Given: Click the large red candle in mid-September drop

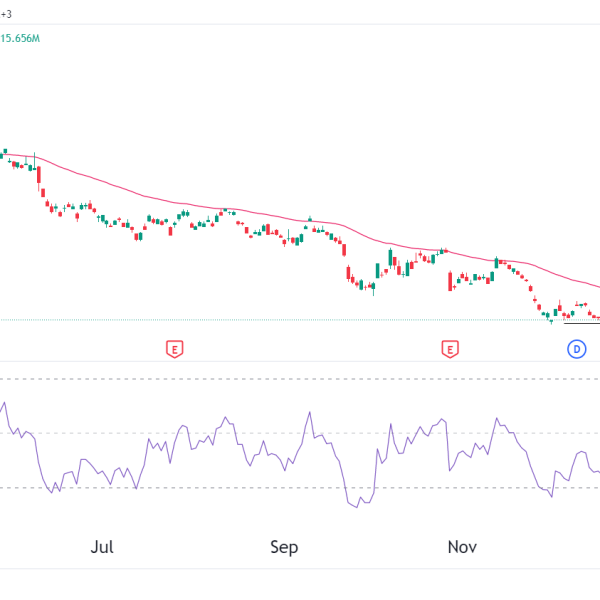Looking at the screenshot, I should point(348,273).
